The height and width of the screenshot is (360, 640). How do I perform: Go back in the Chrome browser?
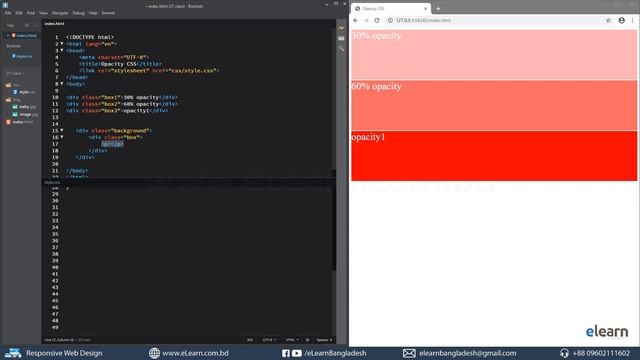coord(356,20)
